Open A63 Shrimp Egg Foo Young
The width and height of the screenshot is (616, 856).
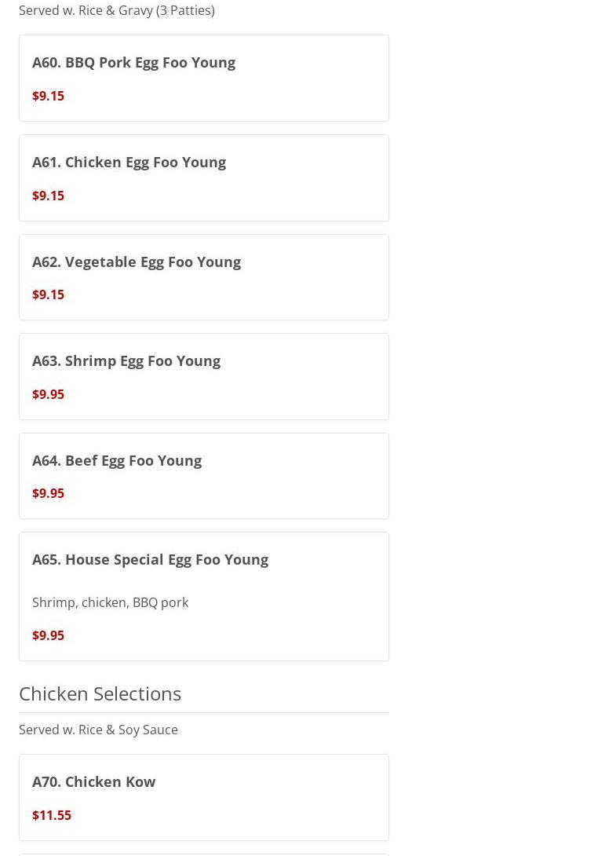[x=126, y=360]
